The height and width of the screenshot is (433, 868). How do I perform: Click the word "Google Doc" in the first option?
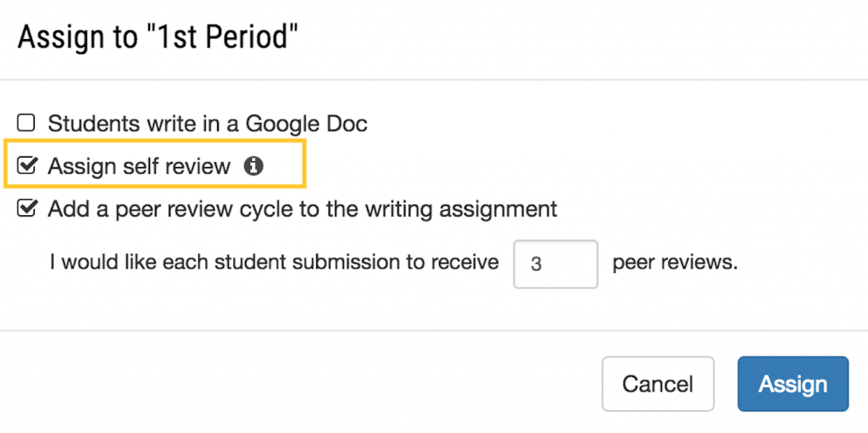coord(306,124)
